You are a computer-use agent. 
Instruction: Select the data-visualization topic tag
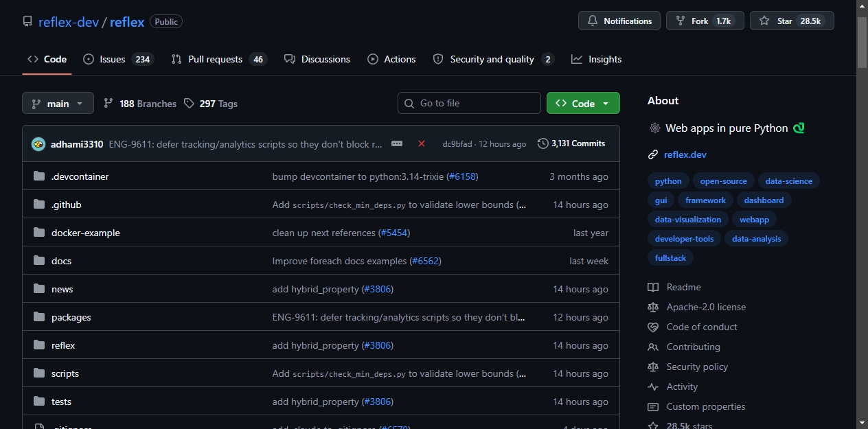(688, 220)
